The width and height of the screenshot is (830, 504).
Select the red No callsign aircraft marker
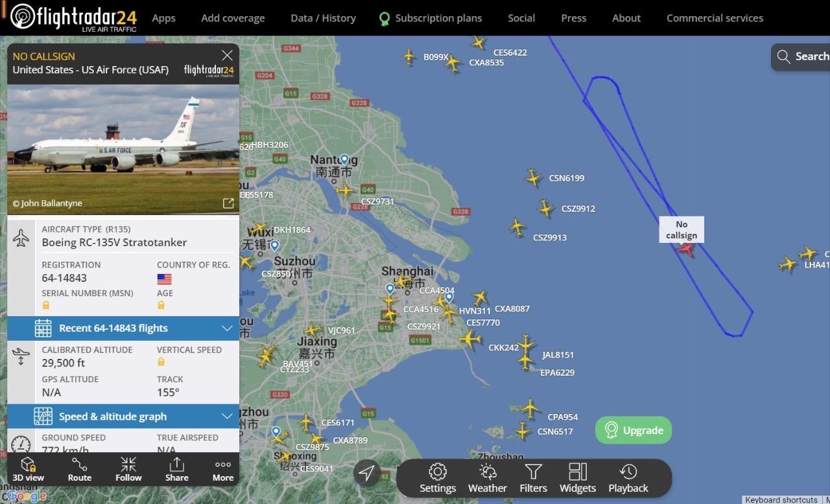tap(685, 249)
